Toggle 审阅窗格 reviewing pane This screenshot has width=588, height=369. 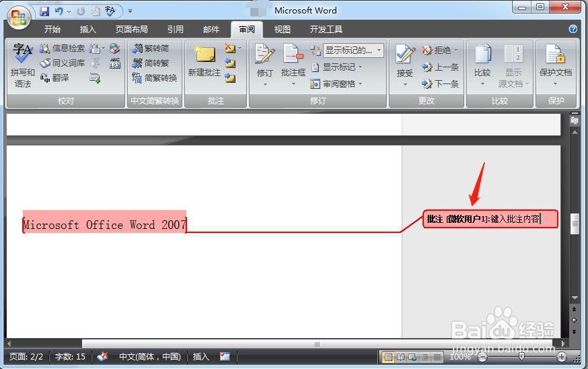(x=336, y=83)
